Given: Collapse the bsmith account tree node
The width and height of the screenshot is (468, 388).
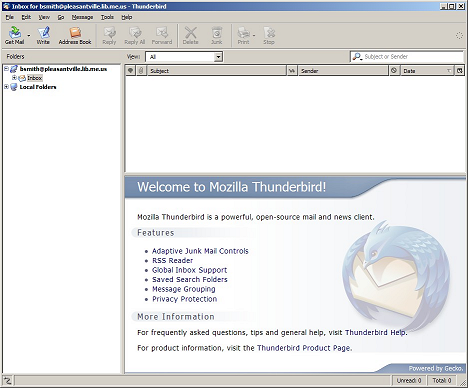Looking at the screenshot, I should click(x=6, y=69).
